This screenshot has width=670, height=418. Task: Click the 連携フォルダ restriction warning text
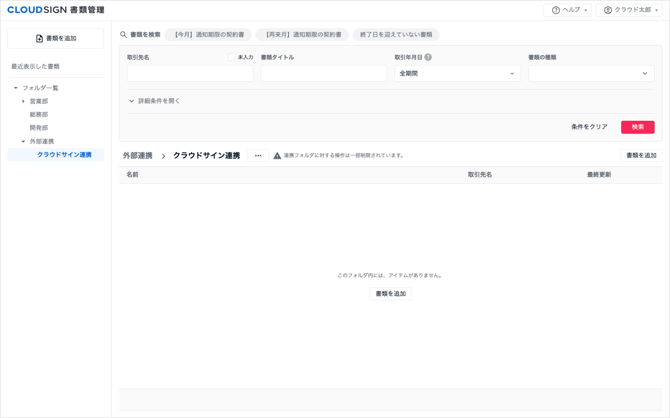pos(344,156)
